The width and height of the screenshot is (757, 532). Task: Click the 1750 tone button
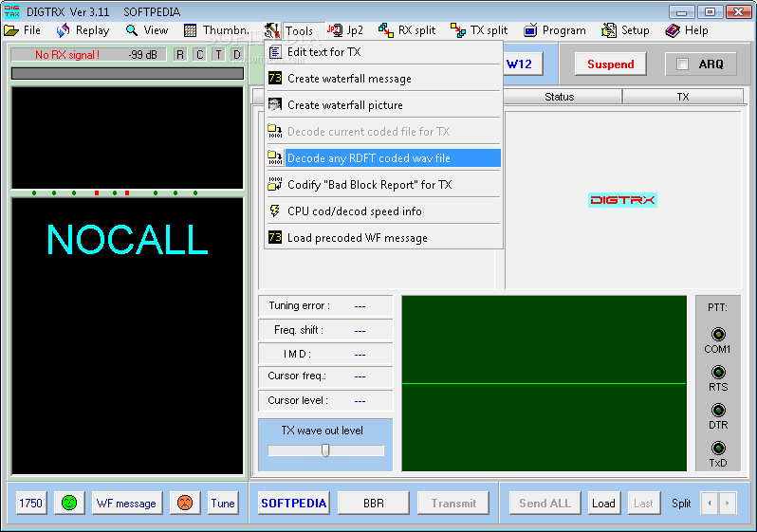(31, 503)
